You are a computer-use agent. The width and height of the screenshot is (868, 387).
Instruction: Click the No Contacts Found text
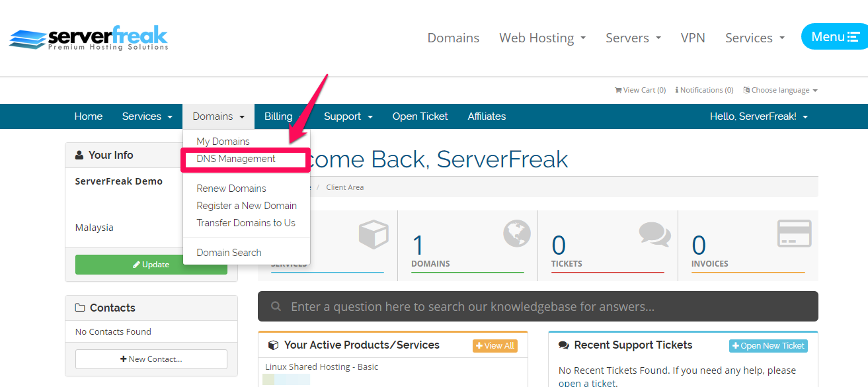pyautogui.click(x=113, y=331)
